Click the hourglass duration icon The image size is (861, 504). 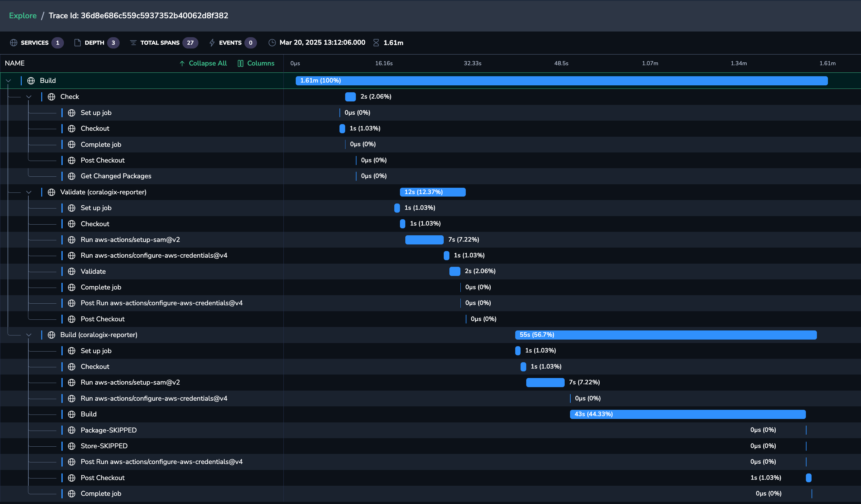pos(376,43)
